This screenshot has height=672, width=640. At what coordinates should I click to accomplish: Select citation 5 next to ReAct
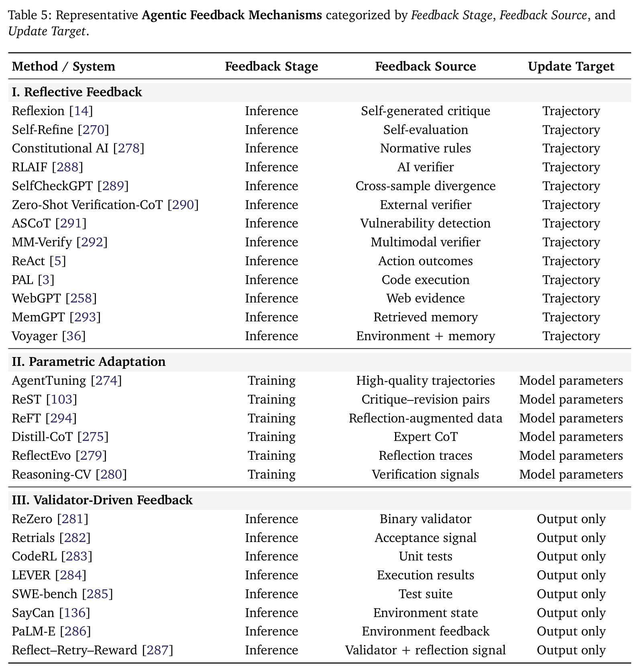pos(58,261)
